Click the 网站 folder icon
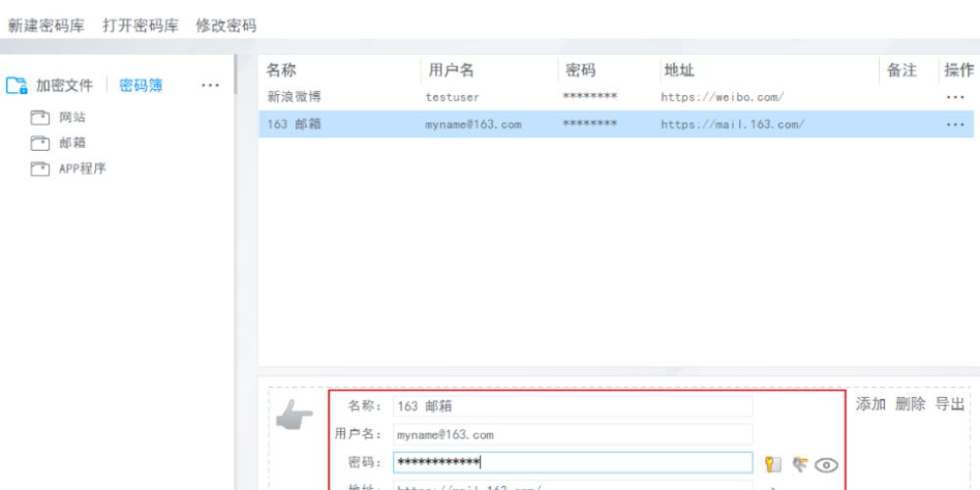The width and height of the screenshot is (980, 490). click(40, 117)
